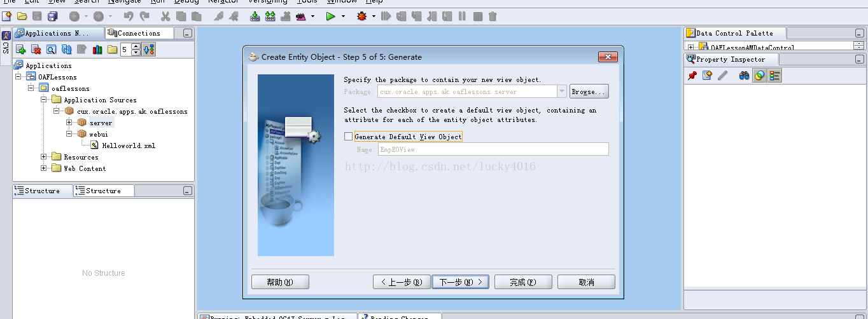The width and height of the screenshot is (868, 319).
Task: Click the Undo toolbar icon
Action: [x=129, y=16]
